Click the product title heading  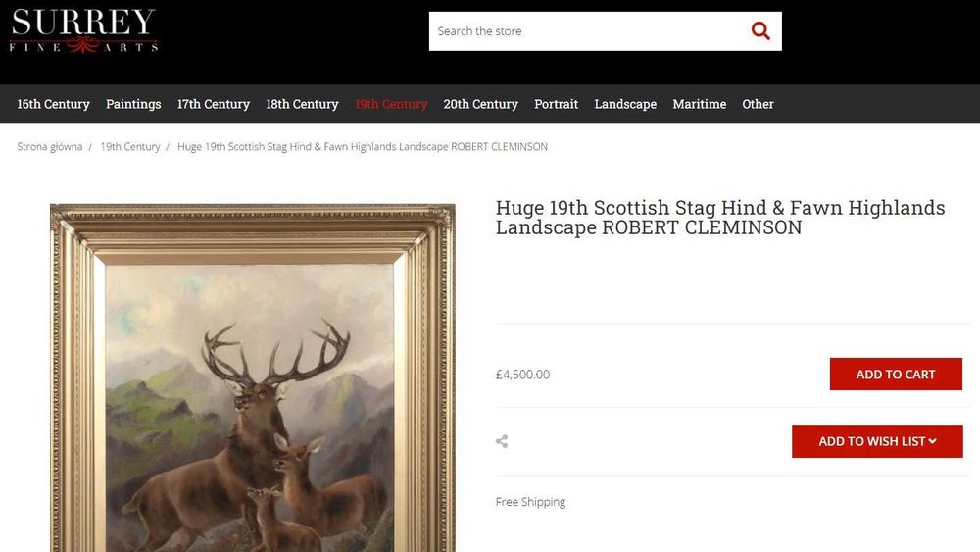(720, 217)
